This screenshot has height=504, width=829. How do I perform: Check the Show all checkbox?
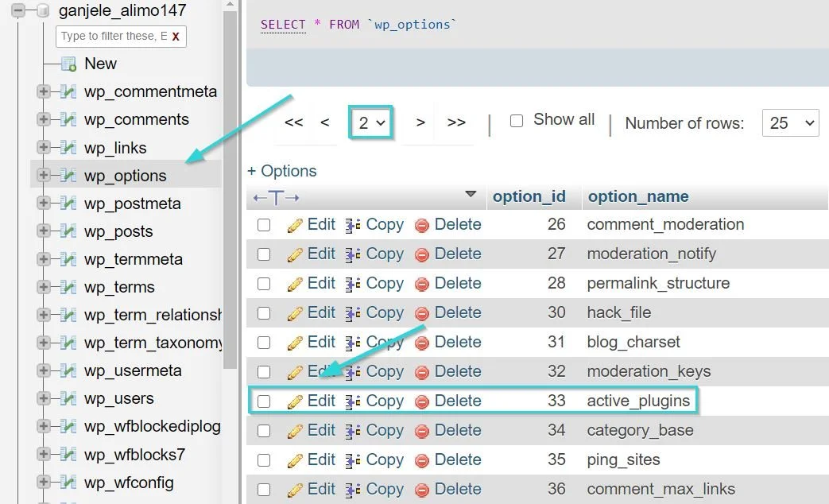(517, 121)
